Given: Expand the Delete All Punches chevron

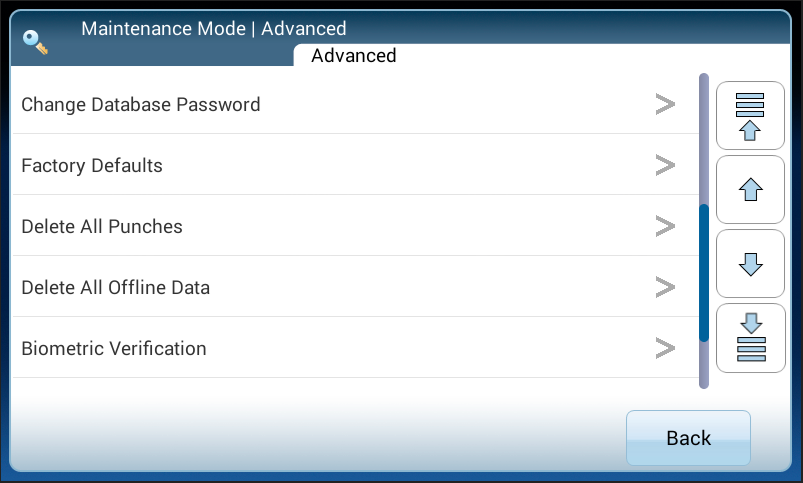Looking at the screenshot, I should pyautogui.click(x=665, y=226).
